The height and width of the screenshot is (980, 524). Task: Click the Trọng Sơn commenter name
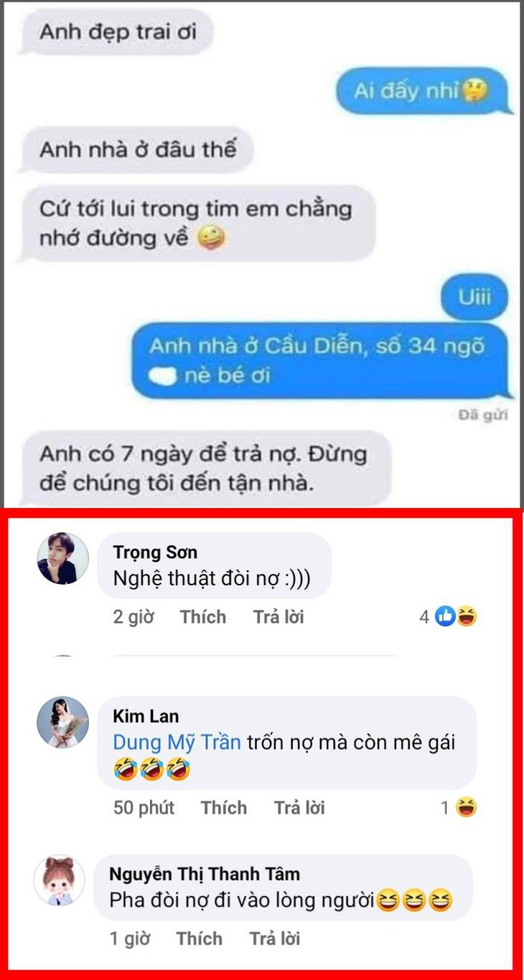(155, 552)
